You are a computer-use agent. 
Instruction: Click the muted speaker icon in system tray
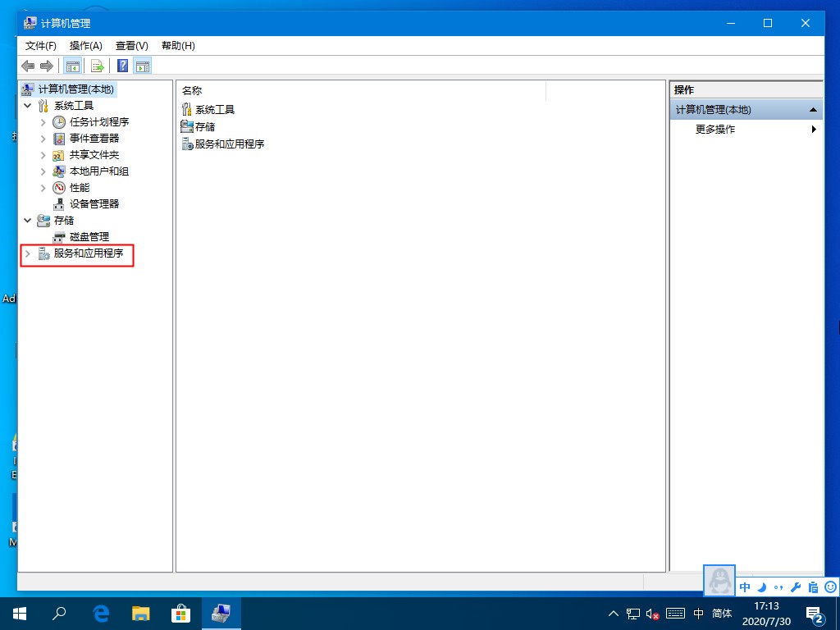pos(652,613)
